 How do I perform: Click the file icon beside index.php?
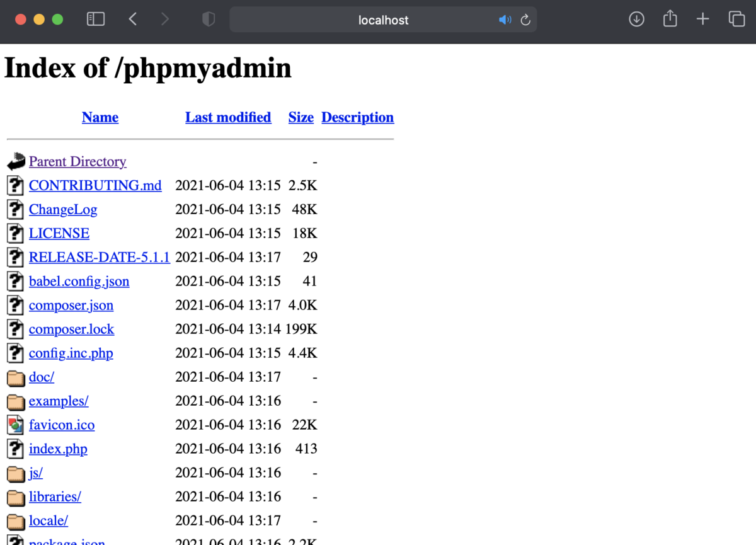click(15, 449)
